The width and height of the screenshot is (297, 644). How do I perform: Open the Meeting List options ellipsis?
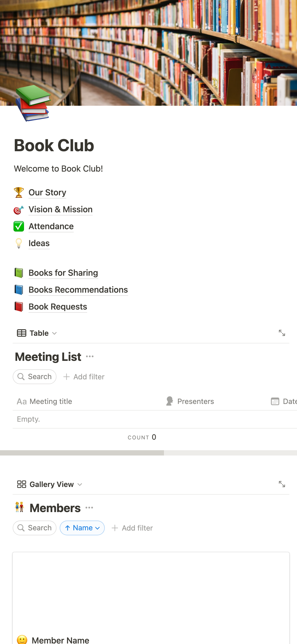[x=90, y=357]
